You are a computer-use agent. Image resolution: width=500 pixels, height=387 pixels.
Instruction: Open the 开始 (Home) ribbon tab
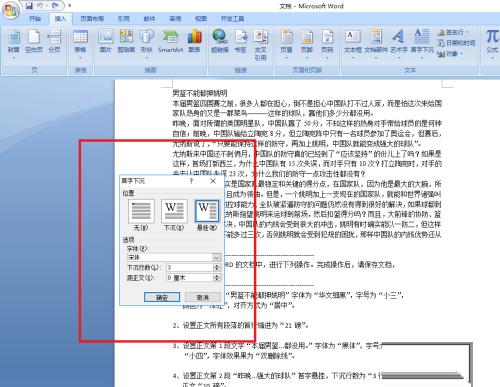35,19
